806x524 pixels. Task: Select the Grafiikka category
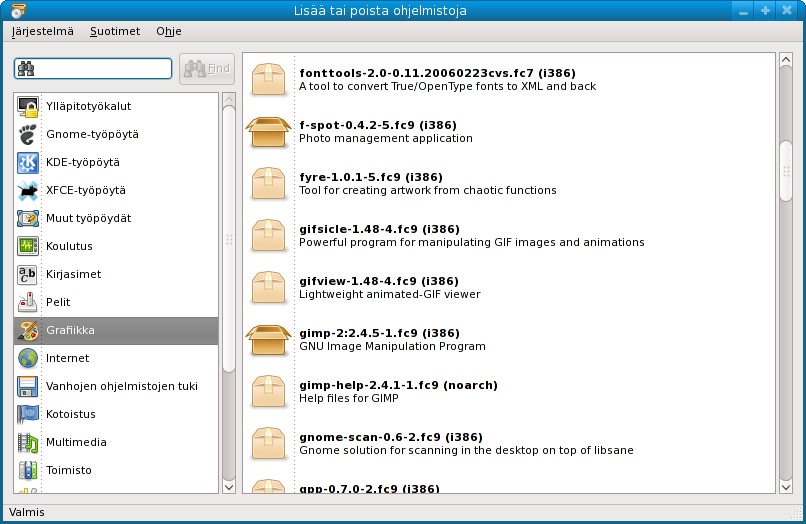click(116, 330)
